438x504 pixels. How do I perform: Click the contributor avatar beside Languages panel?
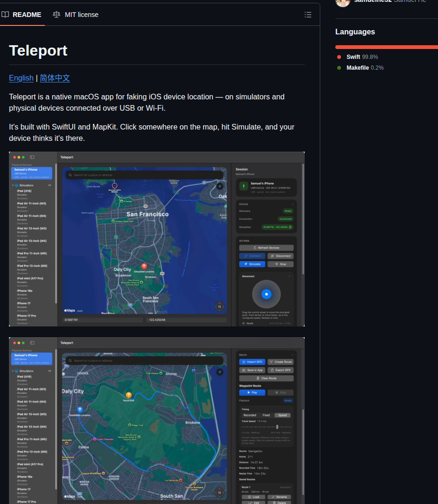tap(342, 2)
